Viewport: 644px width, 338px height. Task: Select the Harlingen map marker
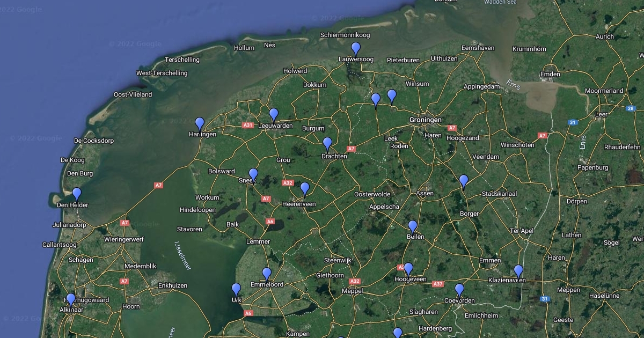(200, 124)
